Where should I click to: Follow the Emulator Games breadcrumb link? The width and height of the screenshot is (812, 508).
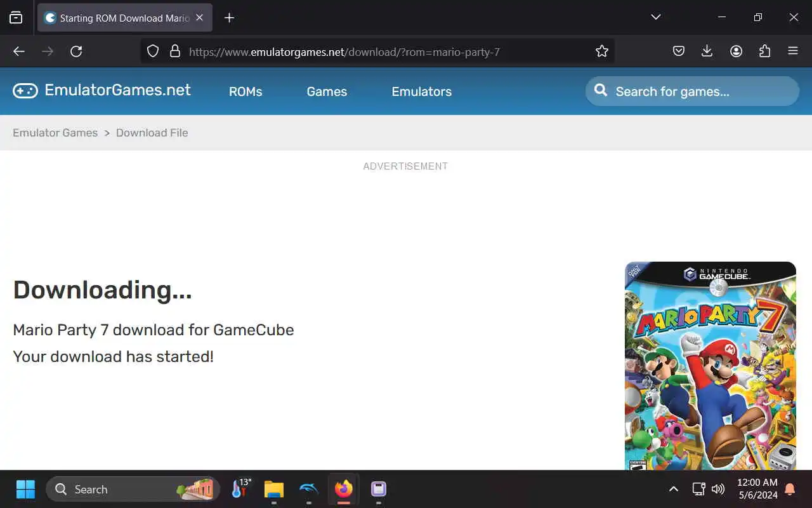[x=55, y=133]
